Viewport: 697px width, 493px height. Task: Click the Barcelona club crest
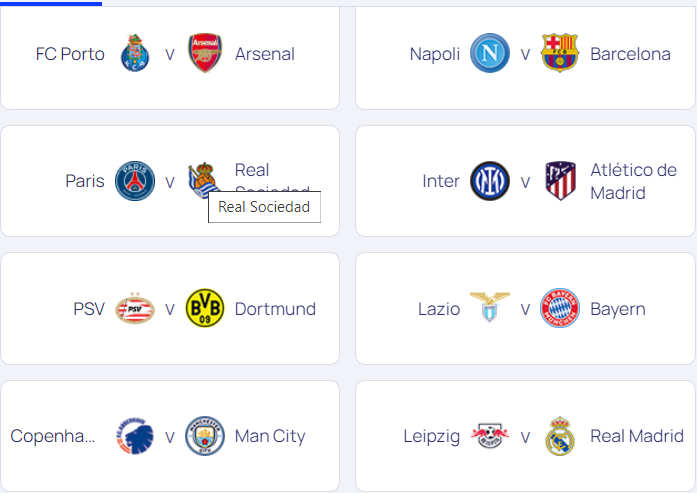[x=560, y=53]
